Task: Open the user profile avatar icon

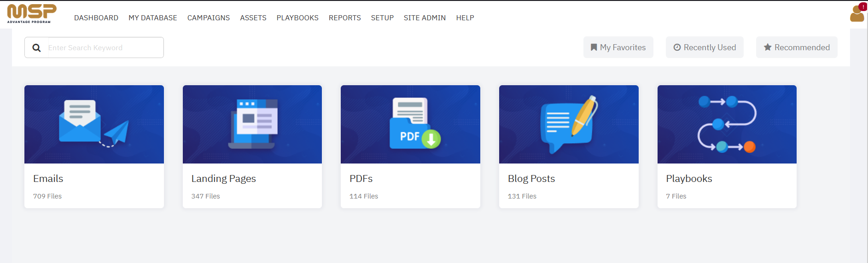Action: pos(856,14)
